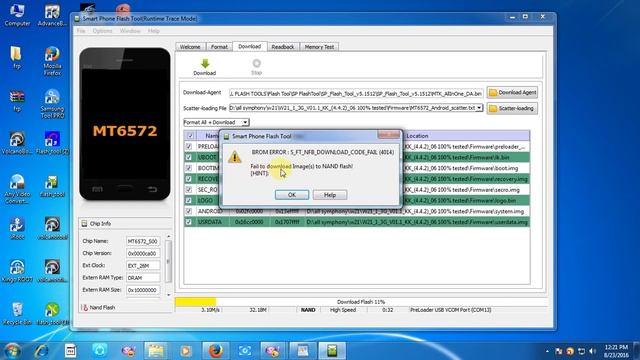Open Recycle Bin on desktop

pos(17,313)
